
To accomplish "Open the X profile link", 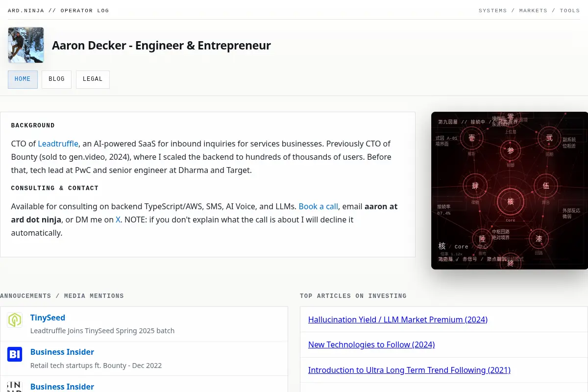I will [x=118, y=220].
